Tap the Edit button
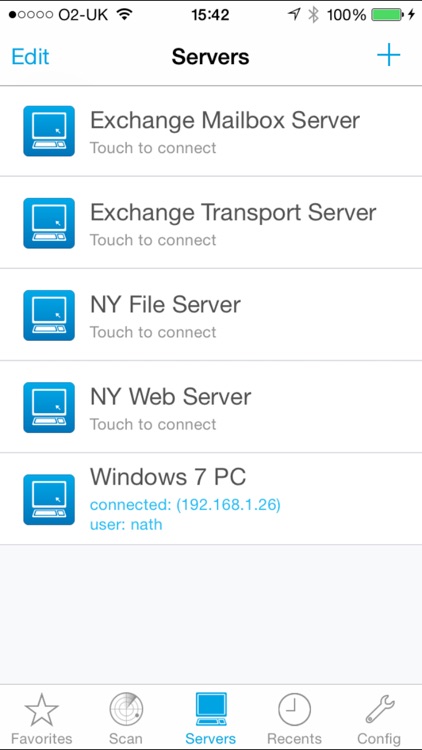The image size is (422, 750). 30,56
